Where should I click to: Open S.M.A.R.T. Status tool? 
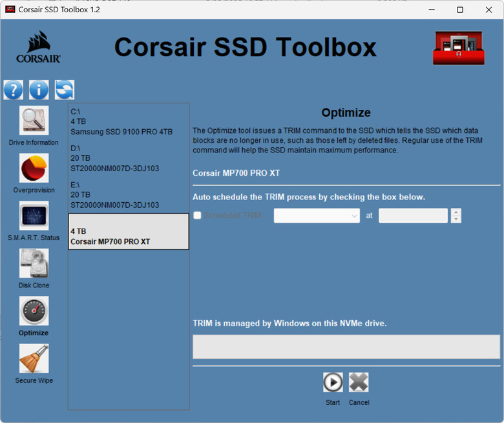tap(34, 216)
